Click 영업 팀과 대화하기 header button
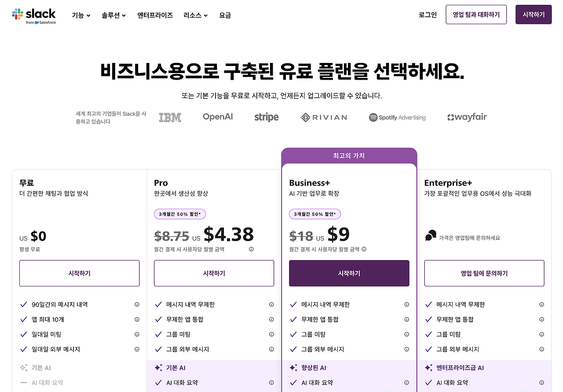The width and height of the screenshot is (563, 392). [x=476, y=15]
